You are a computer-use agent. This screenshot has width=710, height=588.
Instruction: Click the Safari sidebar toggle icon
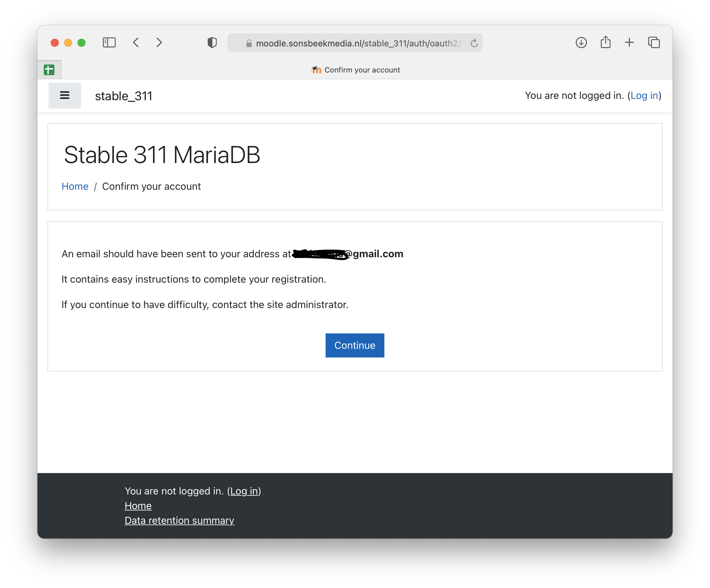[x=109, y=43]
